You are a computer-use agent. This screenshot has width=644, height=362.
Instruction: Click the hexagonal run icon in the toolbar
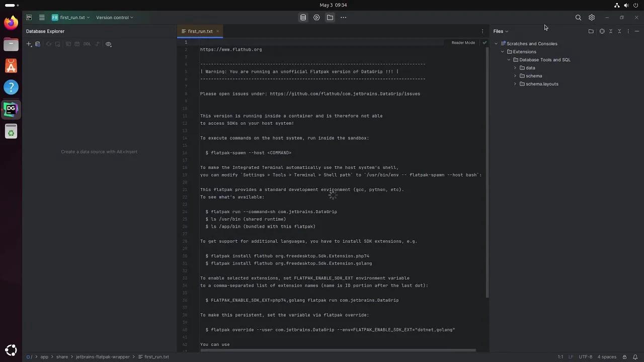[316, 18]
